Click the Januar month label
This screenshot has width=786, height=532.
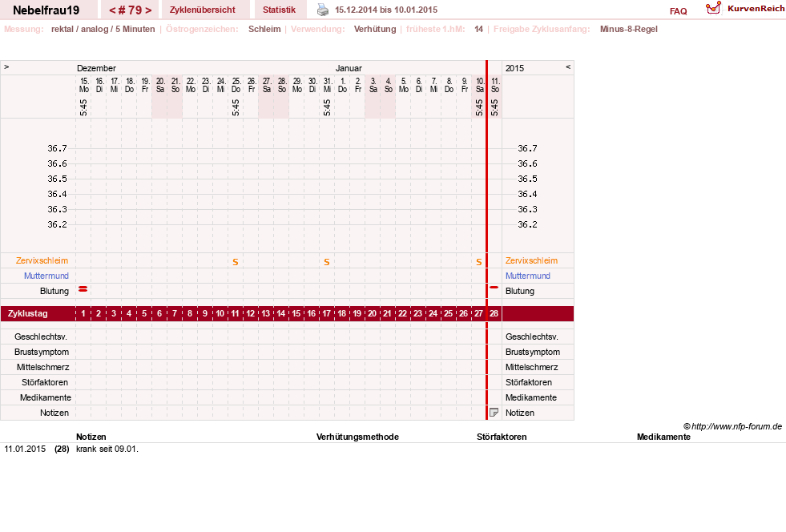tap(349, 68)
